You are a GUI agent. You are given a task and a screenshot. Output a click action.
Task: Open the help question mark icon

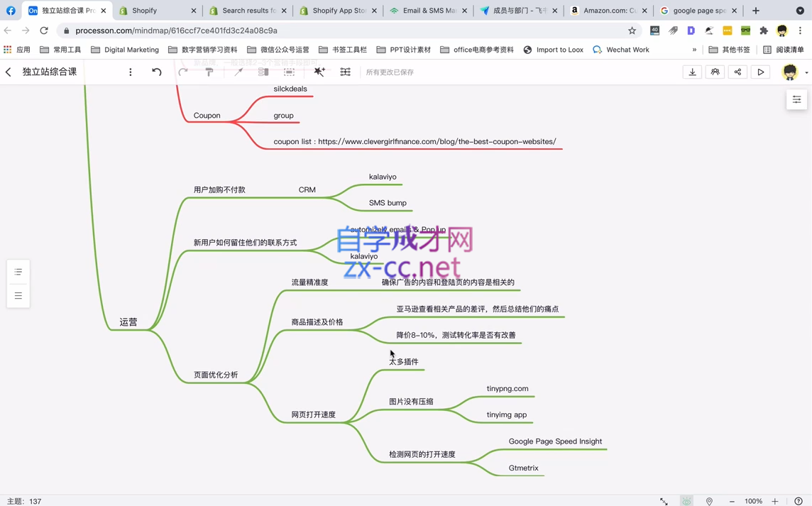[x=799, y=501]
